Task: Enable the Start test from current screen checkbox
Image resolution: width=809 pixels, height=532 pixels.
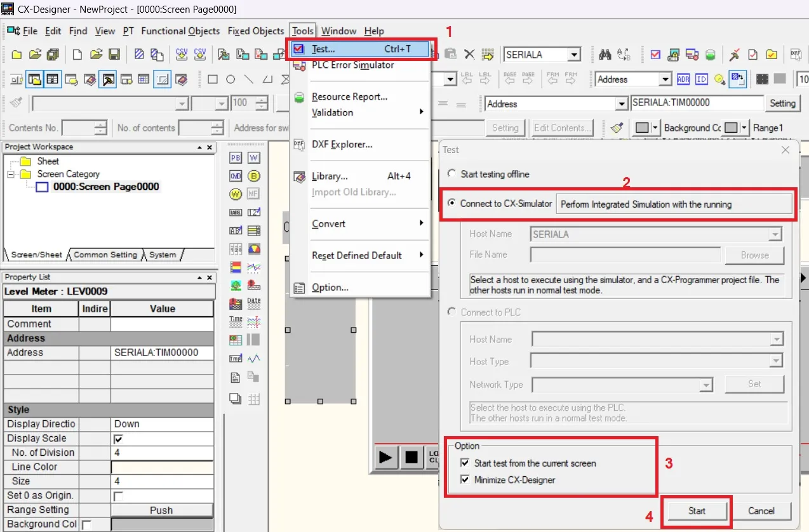Action: [465, 463]
